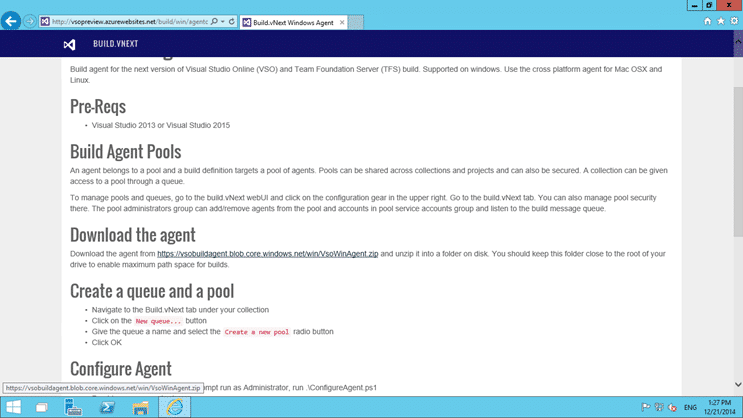Open the VsoWinAgent.zip download link
Image resolution: width=743 pixels, height=418 pixels.
[268, 254]
